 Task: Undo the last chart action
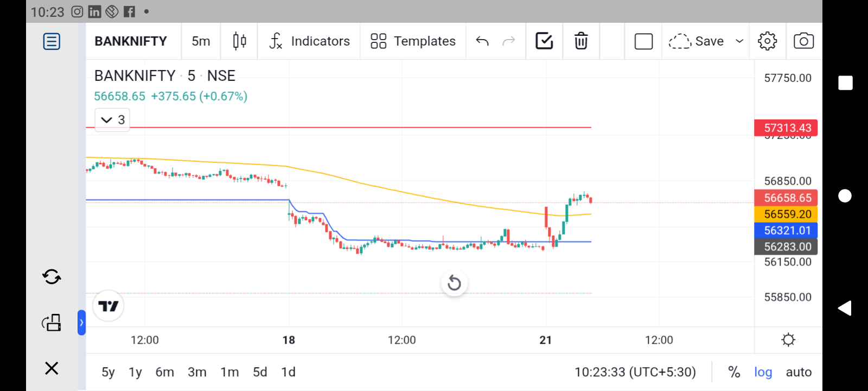pyautogui.click(x=482, y=41)
